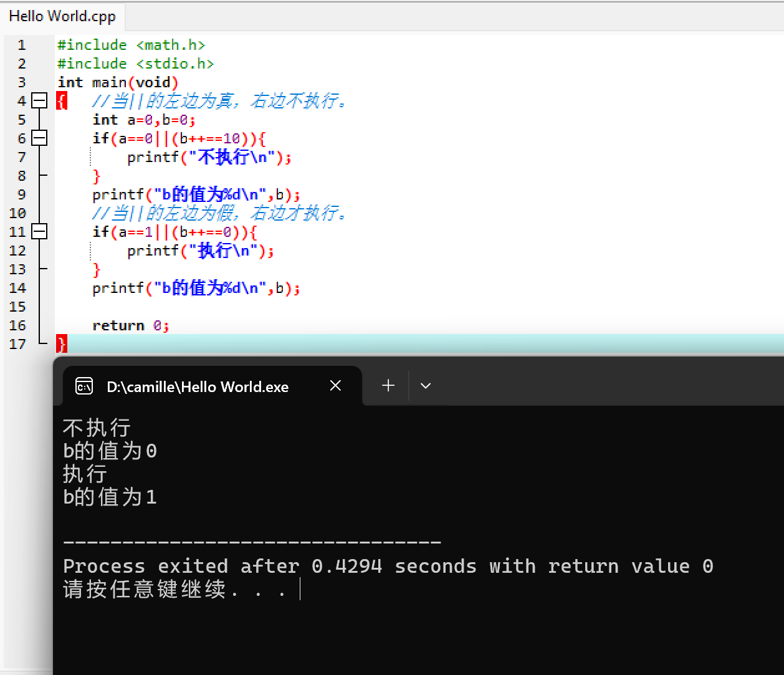Image resolution: width=784 pixels, height=675 pixels.
Task: Open the terminal profiles dropdown chevron
Action: [426, 386]
